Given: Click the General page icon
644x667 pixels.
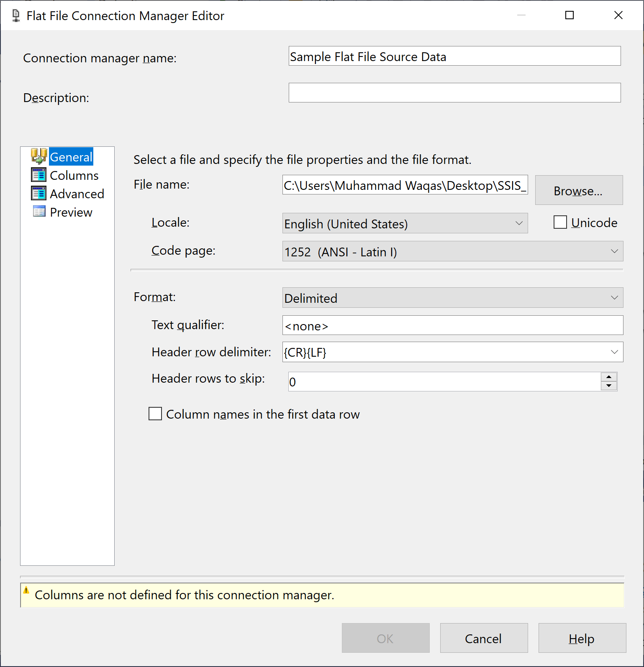Looking at the screenshot, I should tap(39, 156).
